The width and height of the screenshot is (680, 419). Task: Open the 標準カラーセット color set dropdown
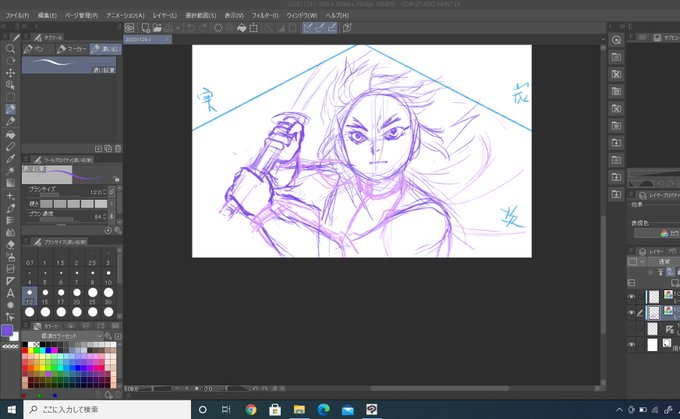point(62,336)
